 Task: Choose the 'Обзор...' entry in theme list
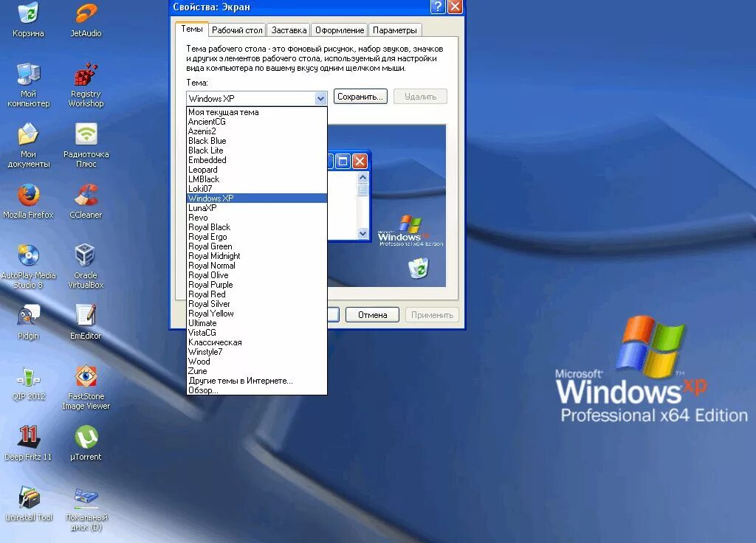pyautogui.click(x=256, y=390)
